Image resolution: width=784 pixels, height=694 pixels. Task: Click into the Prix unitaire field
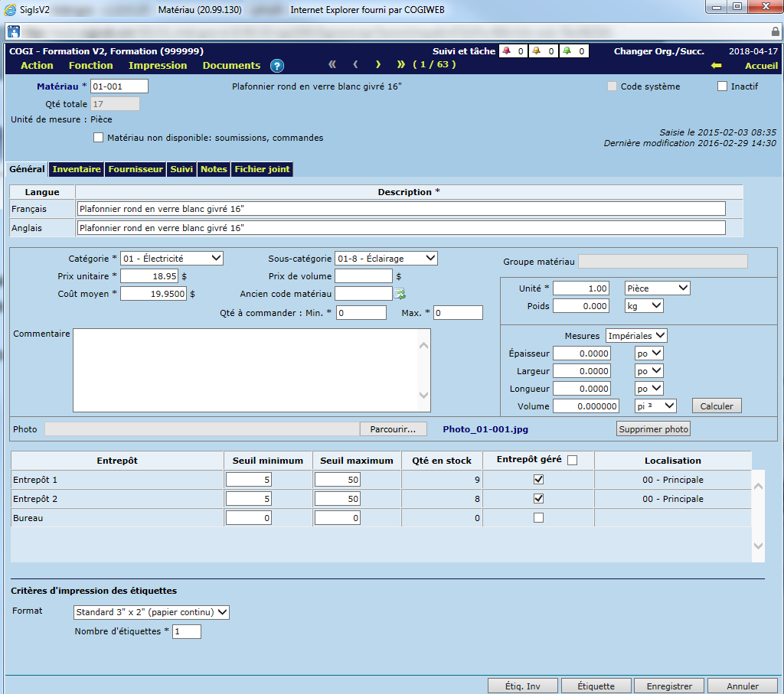149,276
